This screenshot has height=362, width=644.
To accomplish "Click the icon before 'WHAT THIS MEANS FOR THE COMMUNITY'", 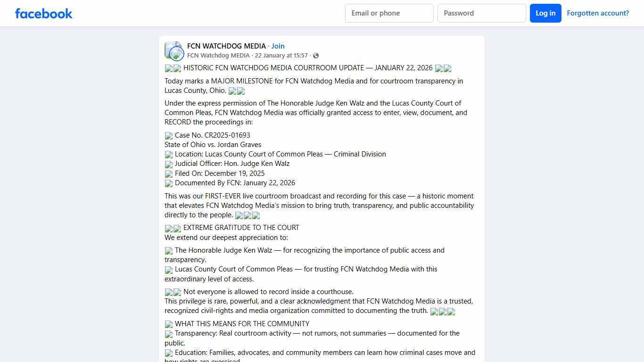I will [169, 324].
